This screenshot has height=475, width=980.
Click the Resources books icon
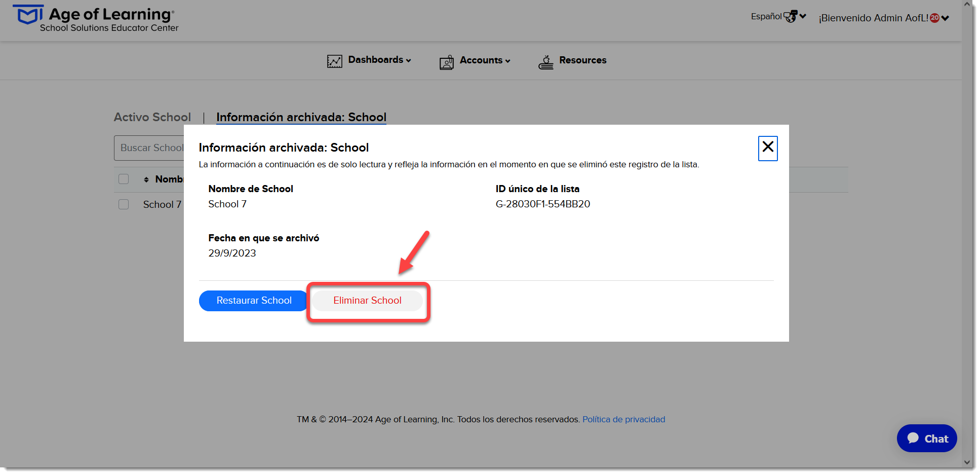[x=546, y=62]
